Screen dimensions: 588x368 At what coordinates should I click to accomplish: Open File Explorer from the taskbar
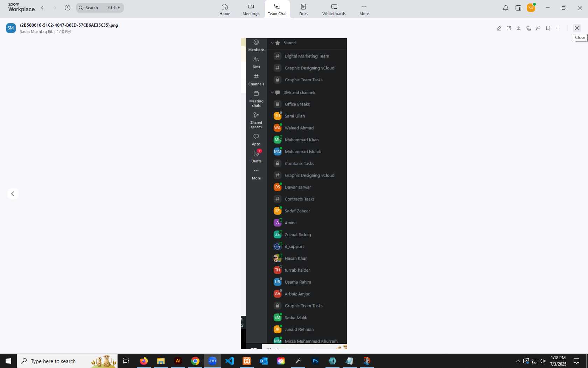(x=161, y=361)
